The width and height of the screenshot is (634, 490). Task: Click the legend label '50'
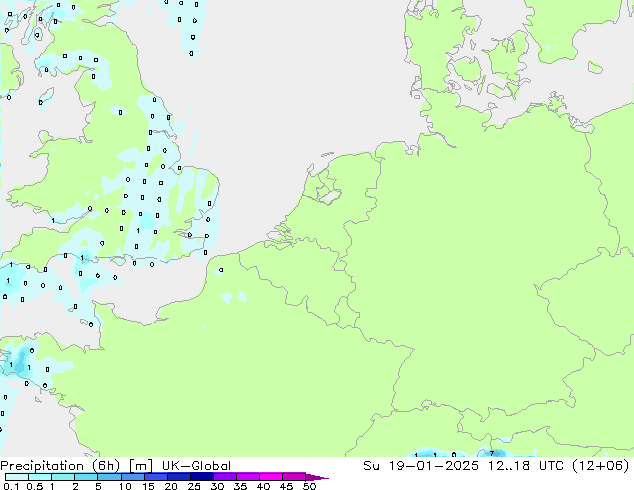pyautogui.click(x=309, y=486)
